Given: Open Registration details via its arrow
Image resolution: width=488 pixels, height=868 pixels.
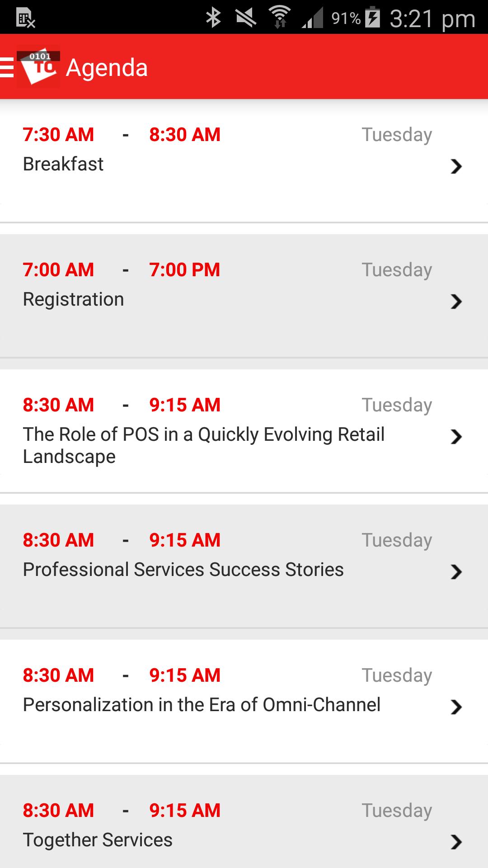Looking at the screenshot, I should coord(456,302).
